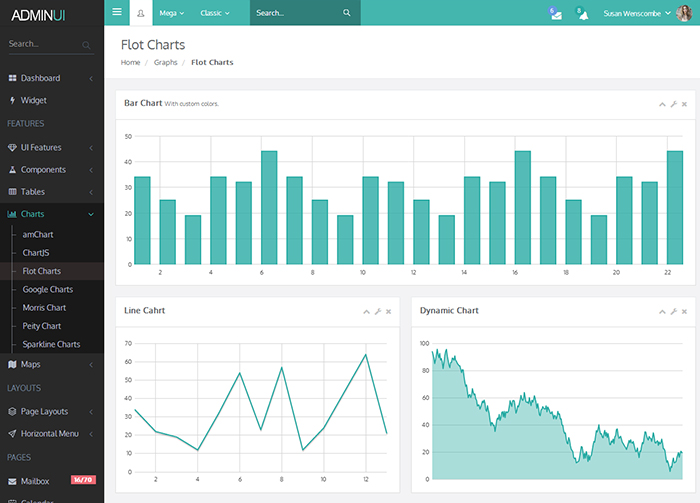Click the mail envelope notification icon

coord(556,14)
